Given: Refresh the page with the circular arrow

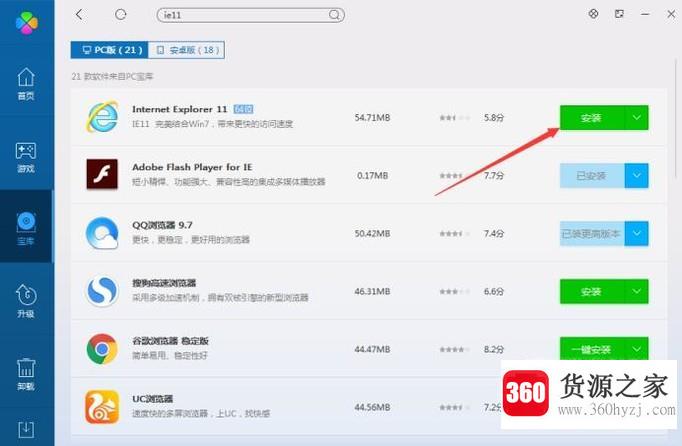Looking at the screenshot, I should [120, 15].
